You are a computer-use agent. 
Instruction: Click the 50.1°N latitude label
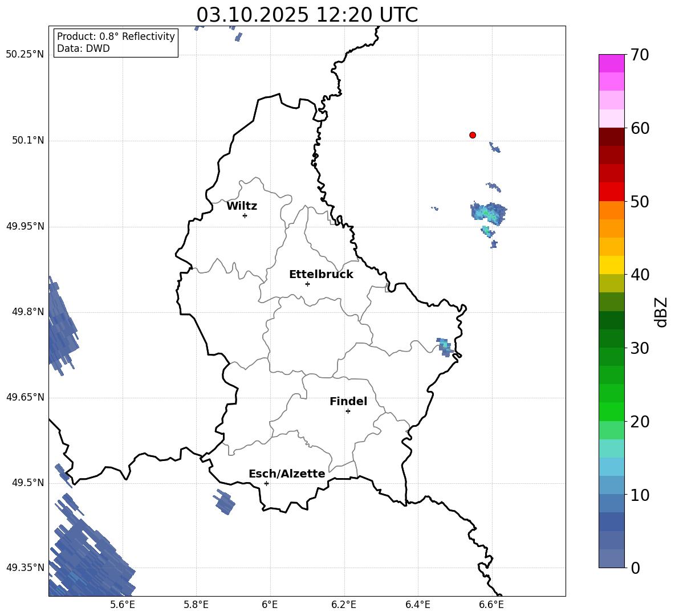28,140
